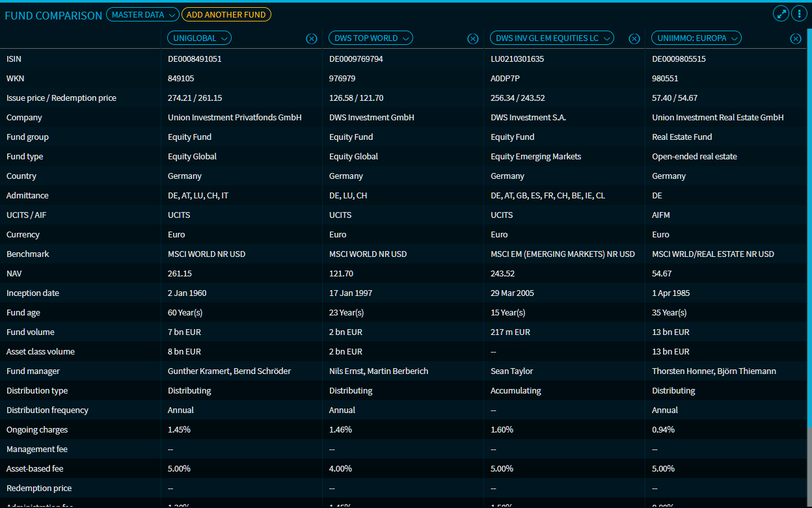
Task: Remove DWS TOP WORLD column
Action: [x=473, y=39]
